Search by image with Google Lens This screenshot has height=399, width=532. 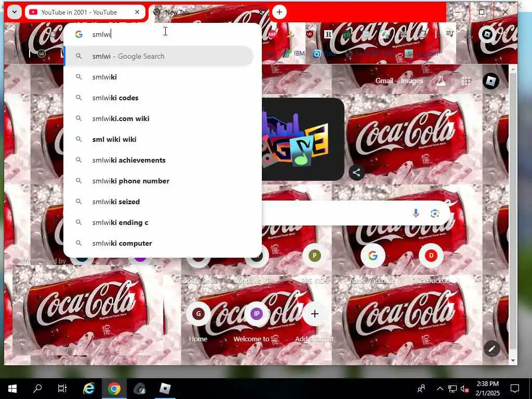[x=435, y=213]
